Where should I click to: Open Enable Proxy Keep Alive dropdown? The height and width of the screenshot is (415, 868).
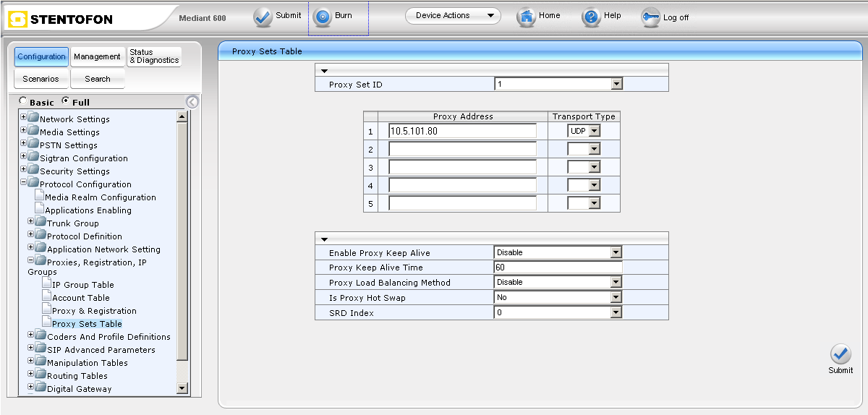[616, 253]
